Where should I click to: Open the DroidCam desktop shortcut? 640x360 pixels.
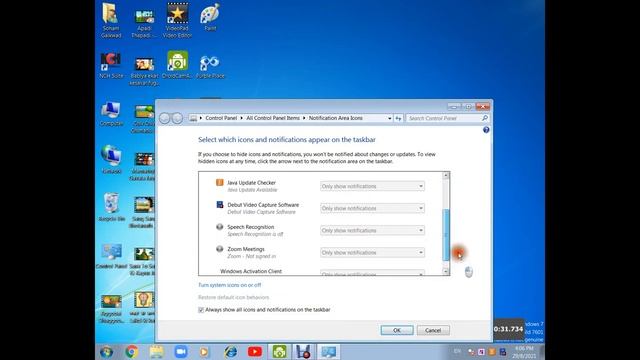(x=177, y=65)
